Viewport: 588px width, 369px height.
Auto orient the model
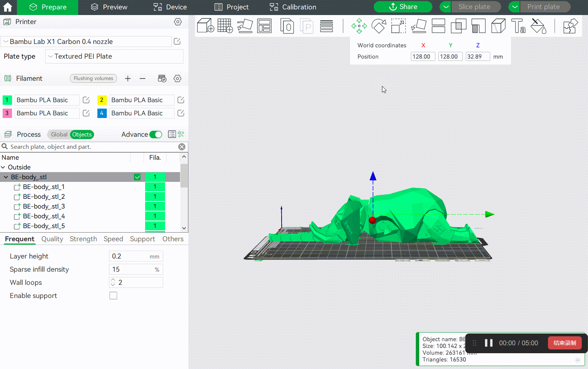pos(245,26)
